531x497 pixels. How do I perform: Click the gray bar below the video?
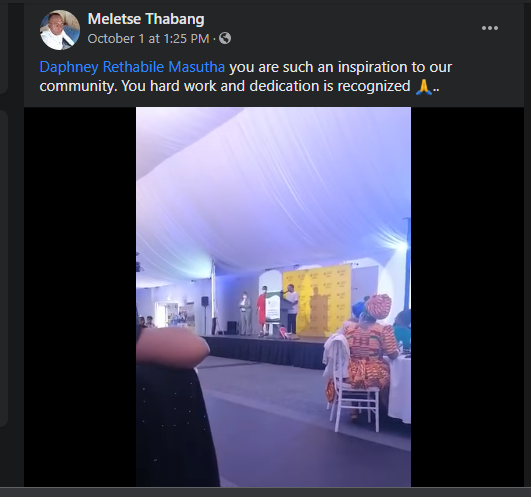click(266, 492)
